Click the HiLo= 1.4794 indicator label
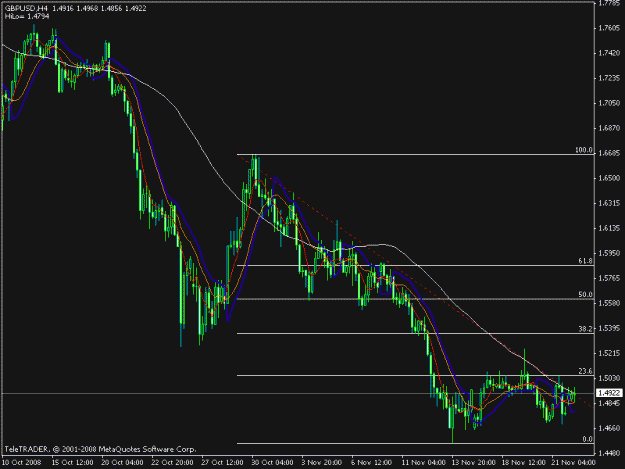 click(27, 16)
